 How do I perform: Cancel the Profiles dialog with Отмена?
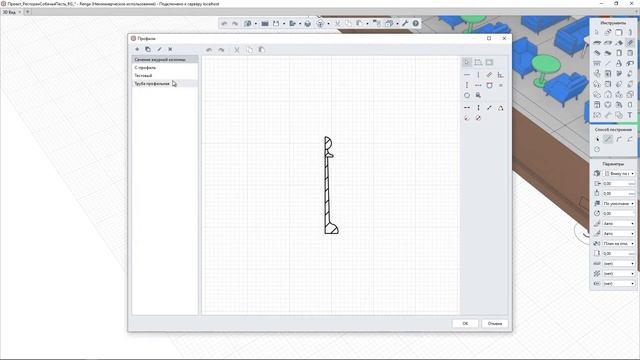[x=495, y=323]
